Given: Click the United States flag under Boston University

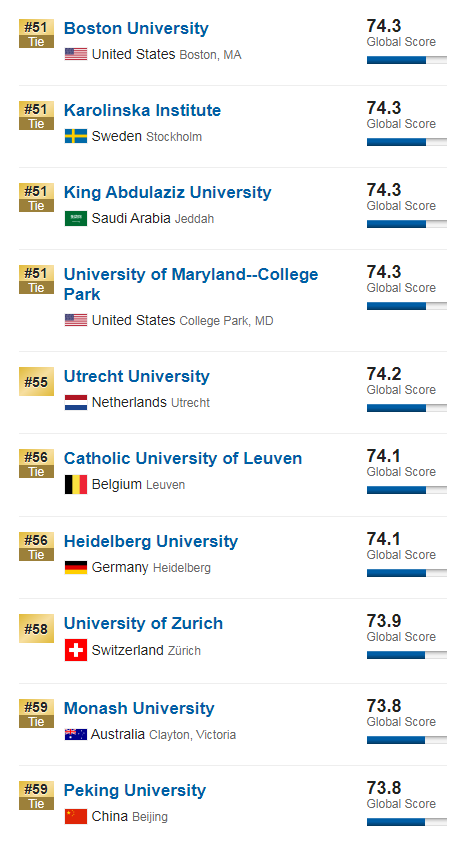Looking at the screenshot, I should click(x=76, y=54).
